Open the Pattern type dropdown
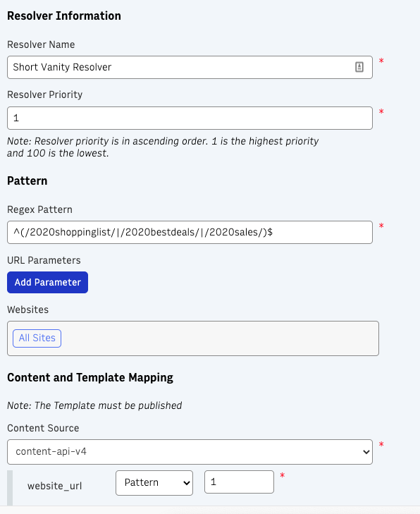 click(x=154, y=483)
